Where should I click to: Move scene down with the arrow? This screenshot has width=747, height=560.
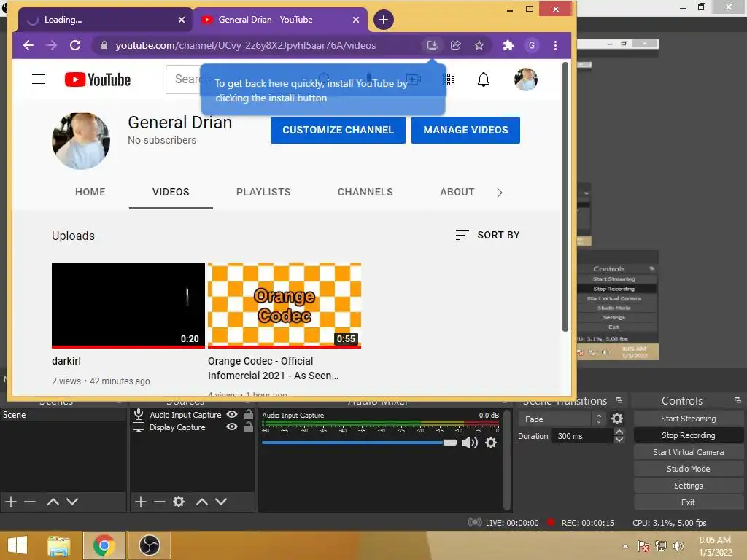(x=72, y=502)
